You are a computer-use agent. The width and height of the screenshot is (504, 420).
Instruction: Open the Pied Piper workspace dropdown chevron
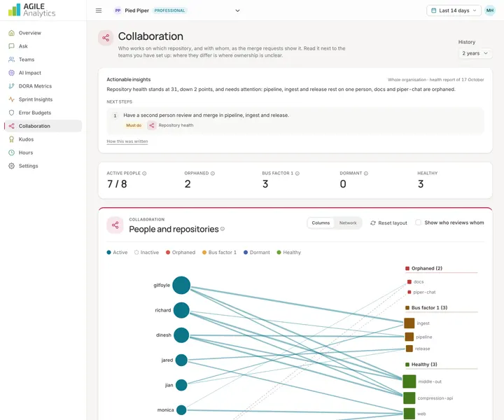tap(237, 10)
